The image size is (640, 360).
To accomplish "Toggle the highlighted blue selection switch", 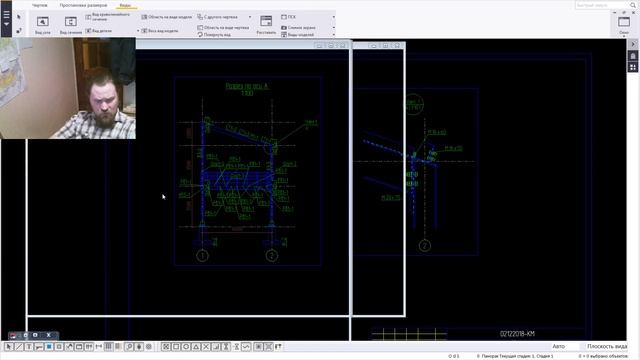I will pyautogui.click(x=49, y=347).
